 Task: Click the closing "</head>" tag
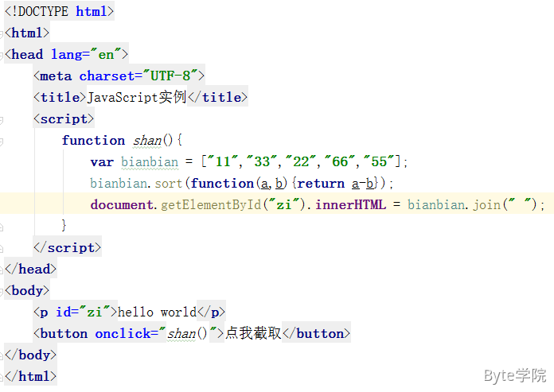30,270
